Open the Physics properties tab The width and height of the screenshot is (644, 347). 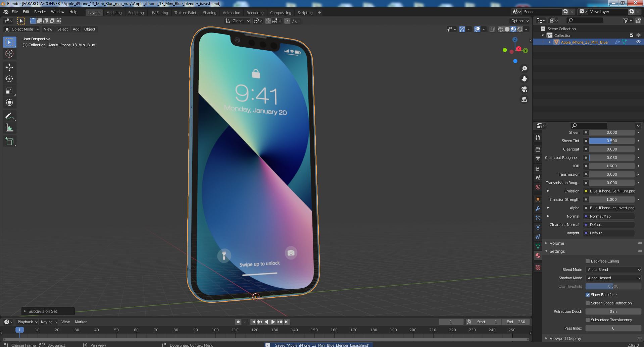538,227
